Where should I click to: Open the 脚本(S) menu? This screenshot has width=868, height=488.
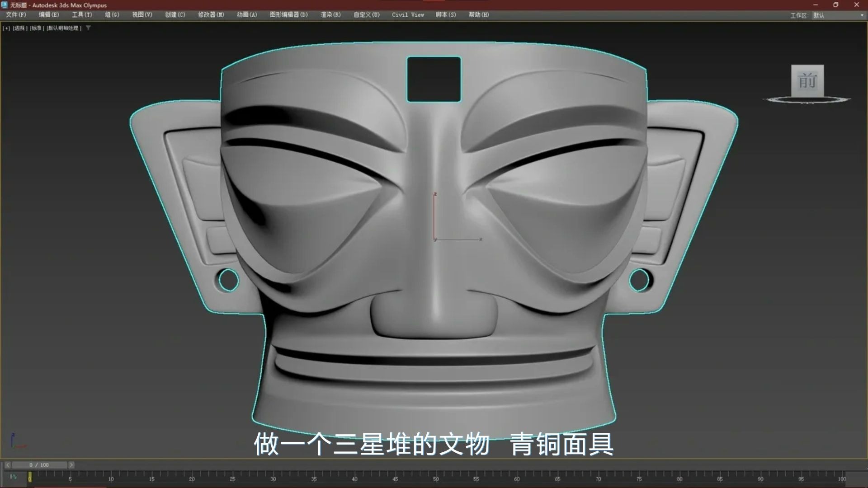446,15
